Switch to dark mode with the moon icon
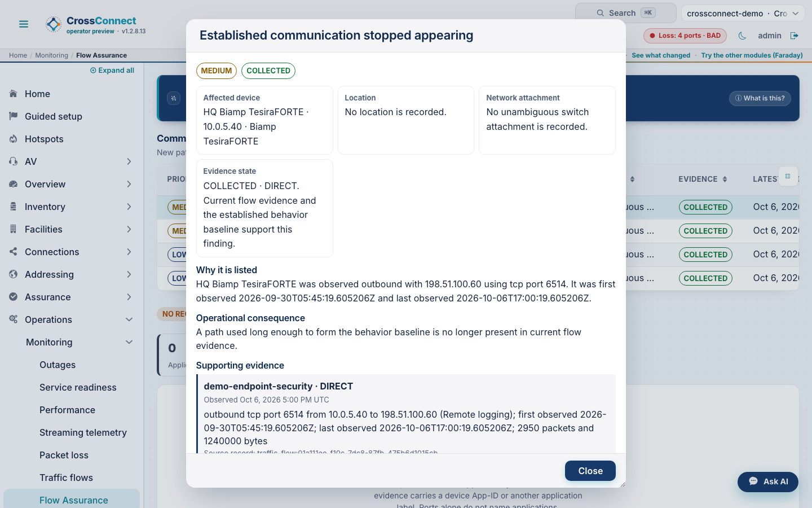 [x=742, y=36]
